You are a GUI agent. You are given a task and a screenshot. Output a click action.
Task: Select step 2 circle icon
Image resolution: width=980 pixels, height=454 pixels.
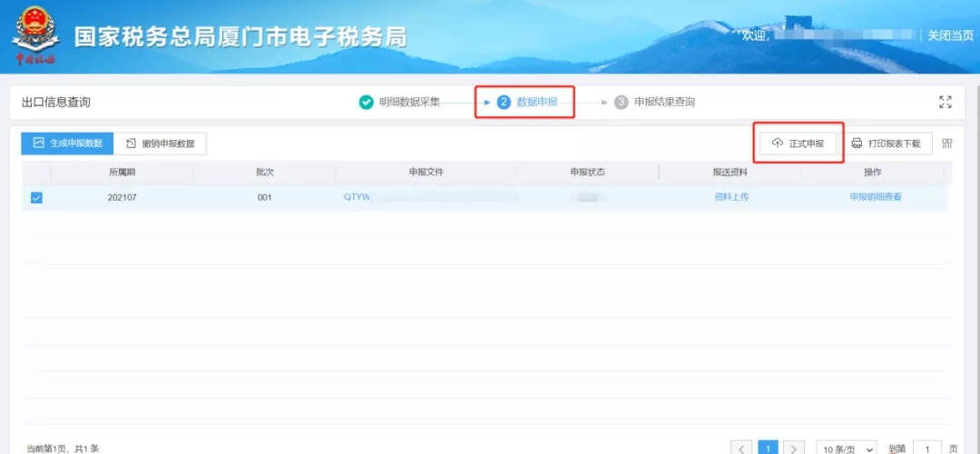504,103
